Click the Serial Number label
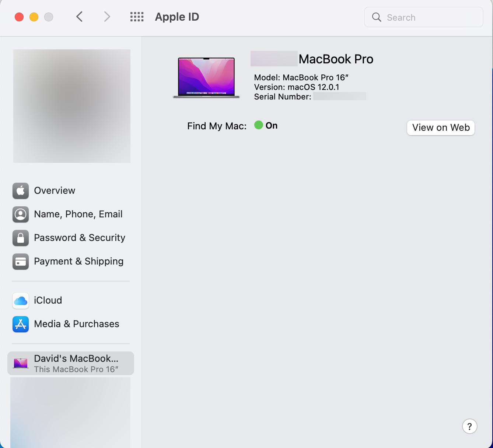The image size is (493, 448). [283, 97]
